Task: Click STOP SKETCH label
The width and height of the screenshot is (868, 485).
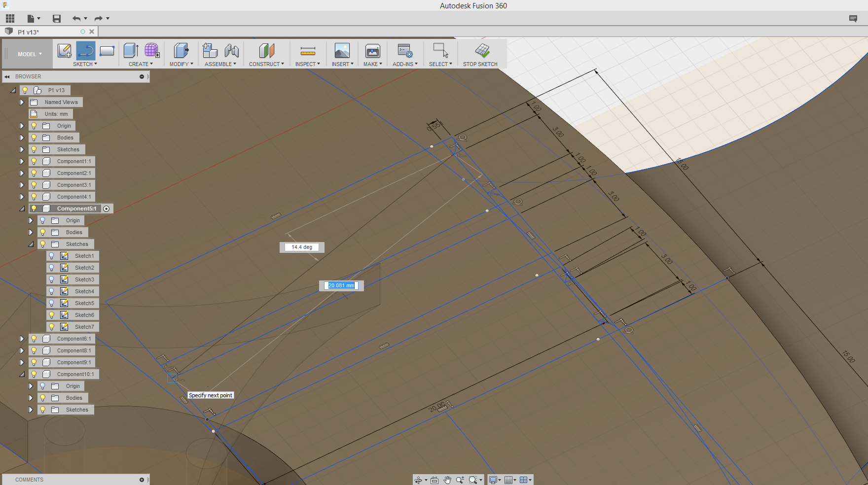Action: coord(480,64)
